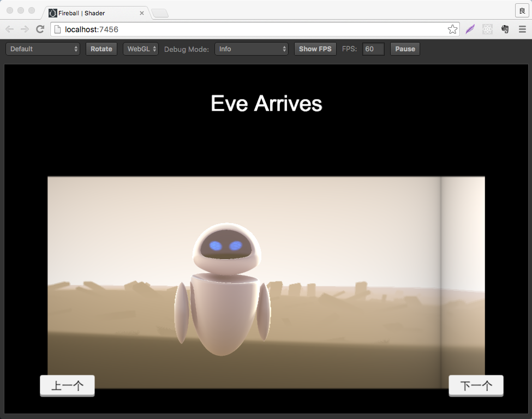Click the Show FPS button
The image size is (532, 419).
pyautogui.click(x=315, y=49)
